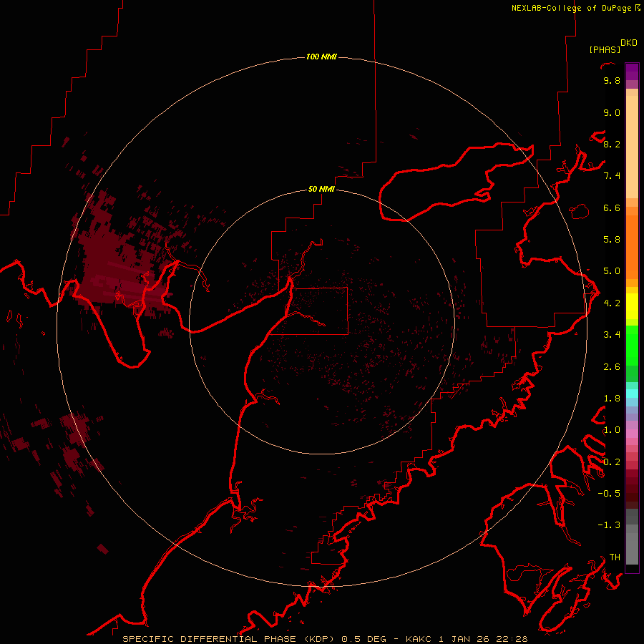
Task: Pick the yellow segment of the color bar
Action: tap(632, 306)
